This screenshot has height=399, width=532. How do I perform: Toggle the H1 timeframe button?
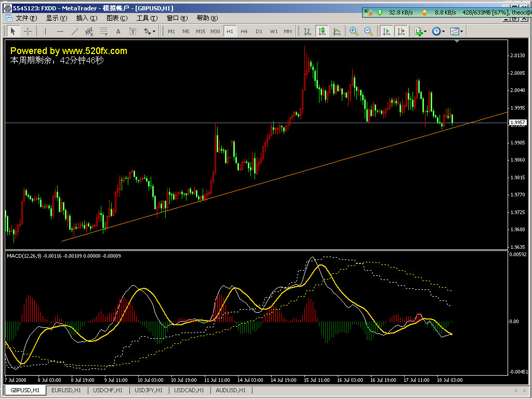click(x=230, y=31)
